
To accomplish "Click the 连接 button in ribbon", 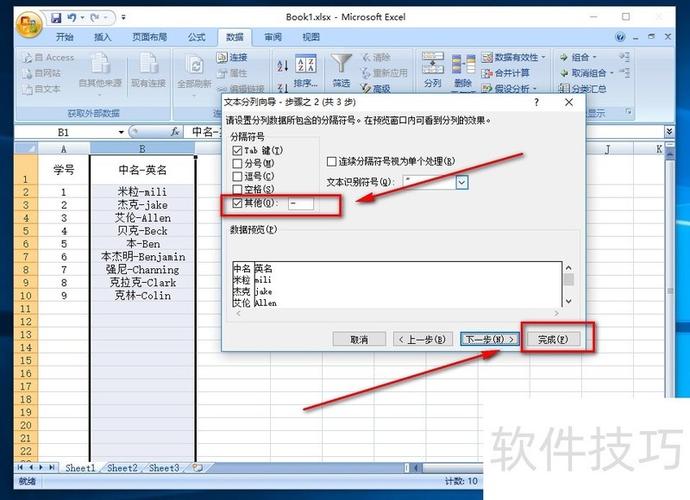I will 232,57.
